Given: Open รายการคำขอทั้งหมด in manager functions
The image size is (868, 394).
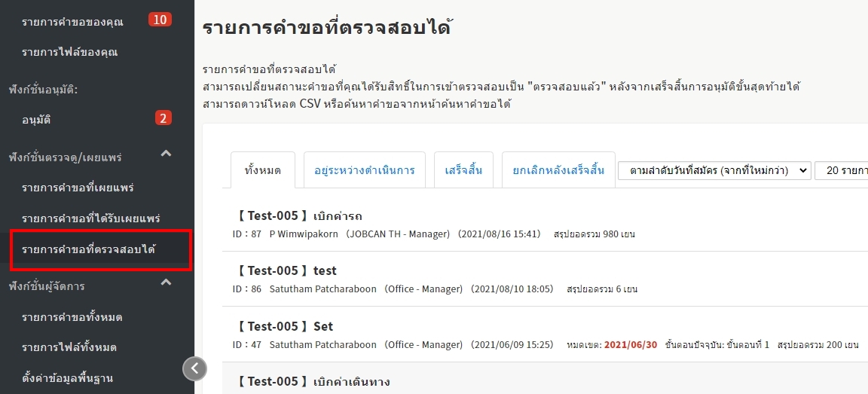Looking at the screenshot, I should coord(72,317).
